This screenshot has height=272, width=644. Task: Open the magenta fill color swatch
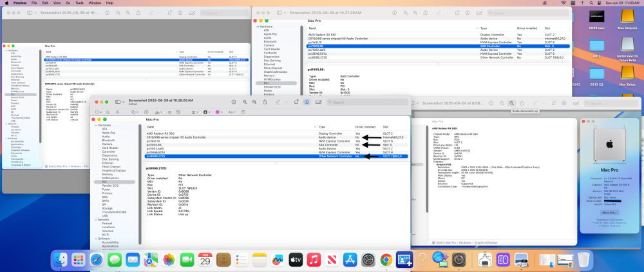pyautogui.click(x=218, y=112)
